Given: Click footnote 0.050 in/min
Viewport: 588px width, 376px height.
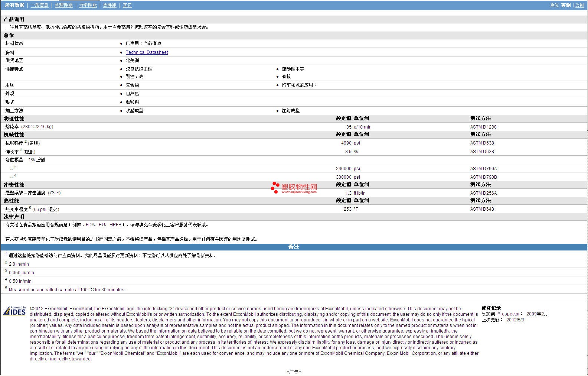Looking at the screenshot, I should point(22,273).
